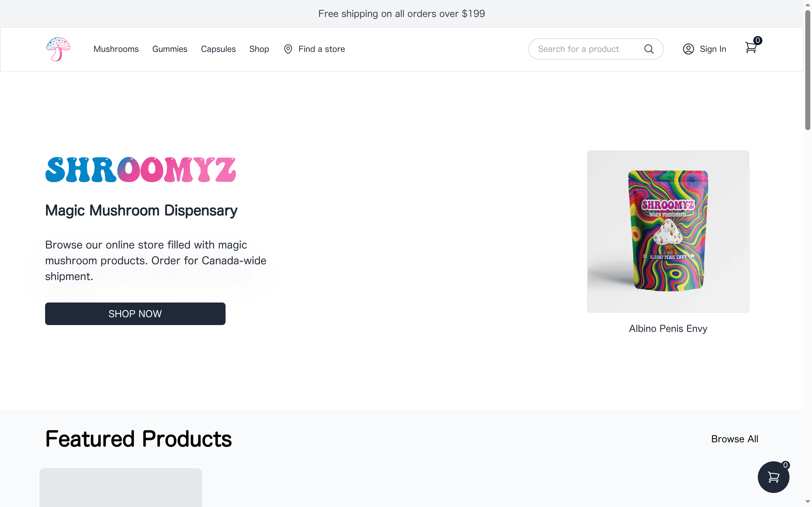
Task: Open the Shop section
Action: (259, 49)
